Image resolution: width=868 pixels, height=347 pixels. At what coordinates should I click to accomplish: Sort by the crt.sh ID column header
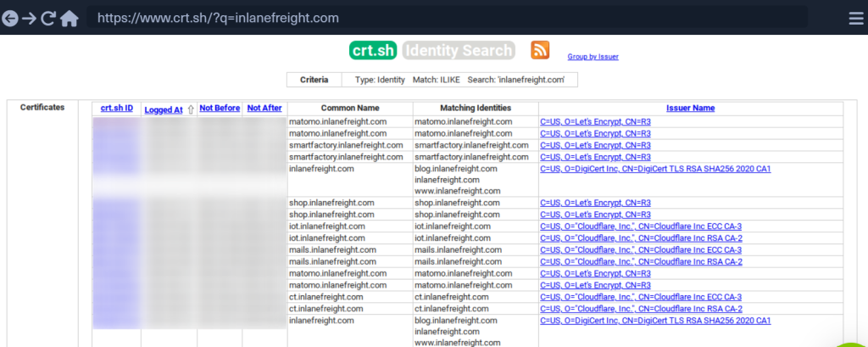click(x=117, y=108)
